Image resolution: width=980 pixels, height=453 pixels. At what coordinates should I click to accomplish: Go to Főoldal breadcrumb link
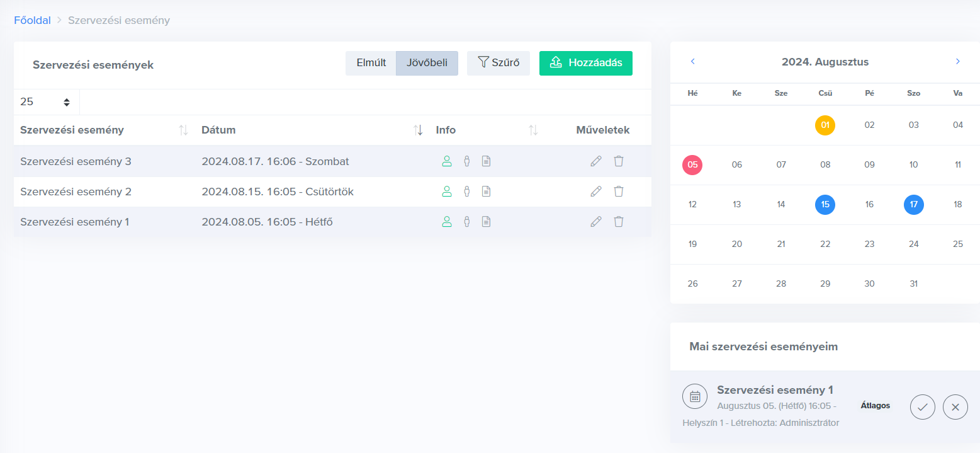[x=32, y=20]
